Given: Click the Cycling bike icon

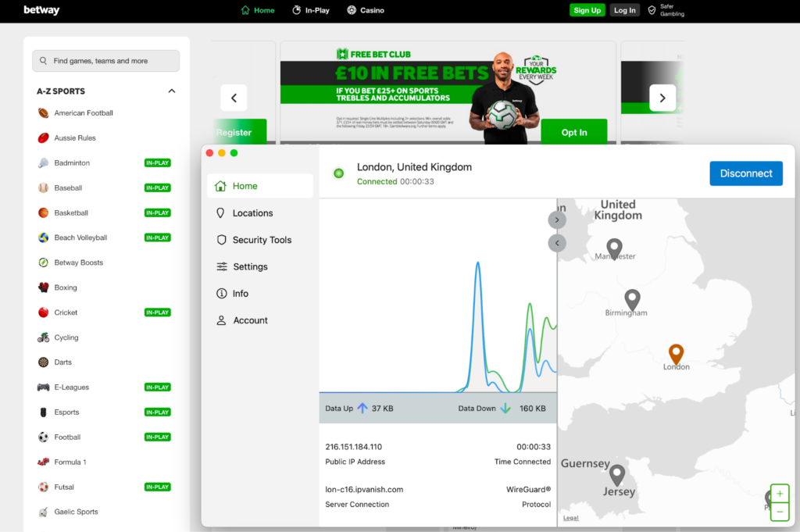Looking at the screenshot, I should tap(44, 337).
